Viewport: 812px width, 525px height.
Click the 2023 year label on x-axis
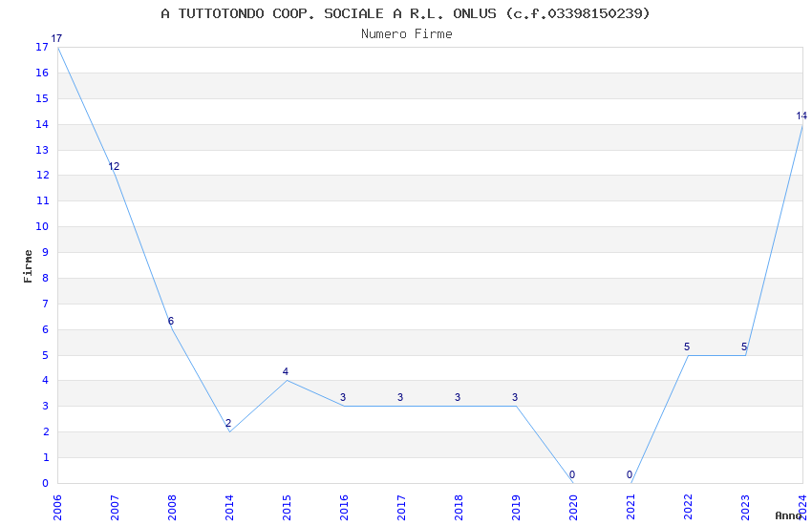pyautogui.click(x=745, y=508)
